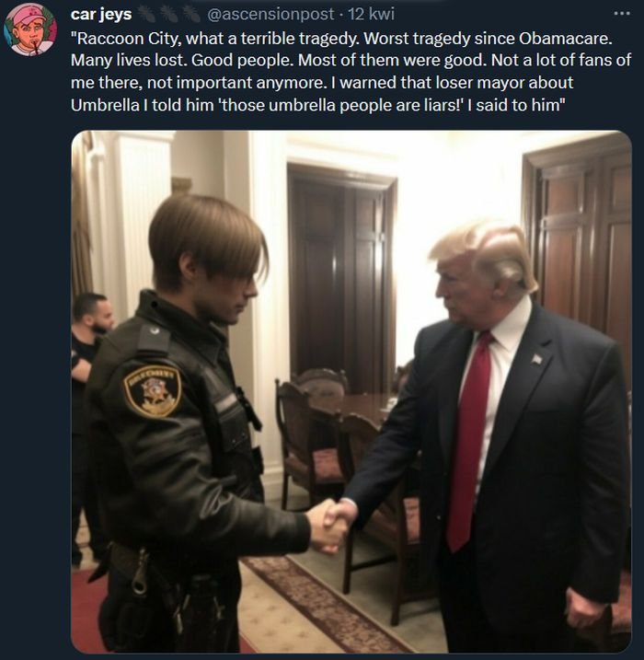Click the middle leaf emoji after the name

pos(168,14)
